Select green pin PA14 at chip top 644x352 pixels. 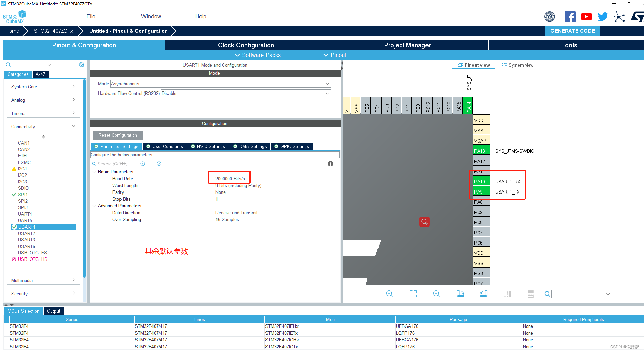point(469,105)
